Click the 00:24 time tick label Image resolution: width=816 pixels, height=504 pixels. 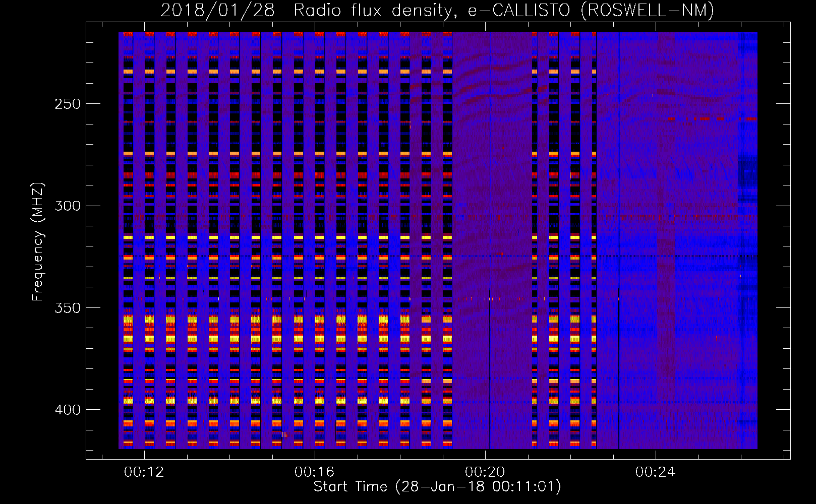coord(655,472)
